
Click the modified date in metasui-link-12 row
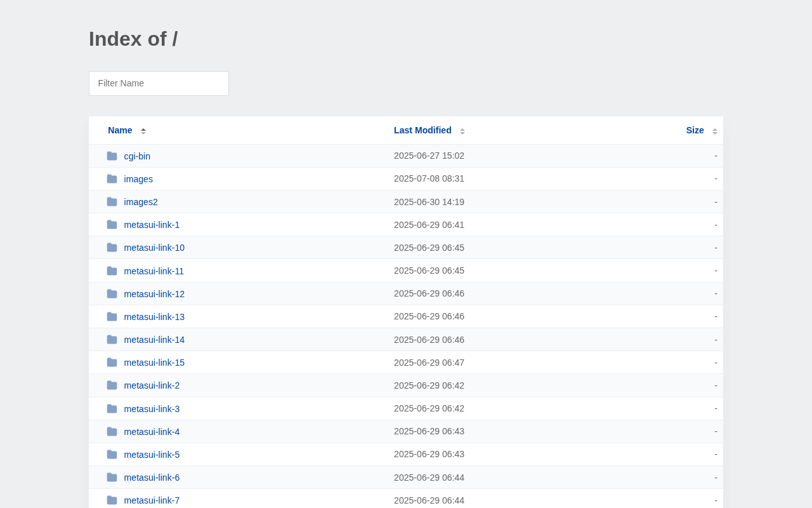[429, 293]
